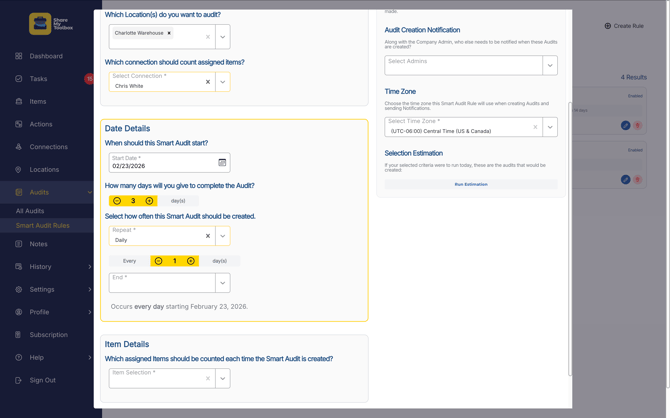
Task: Clear all selected locations
Action: [208, 37]
